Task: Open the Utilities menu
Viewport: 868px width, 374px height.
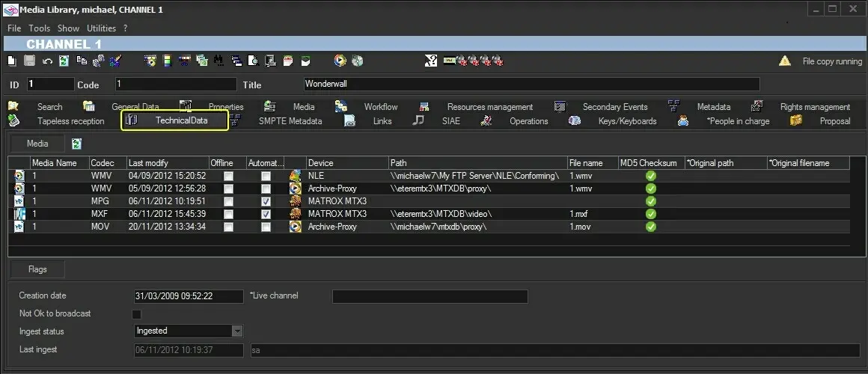Action: [102, 28]
